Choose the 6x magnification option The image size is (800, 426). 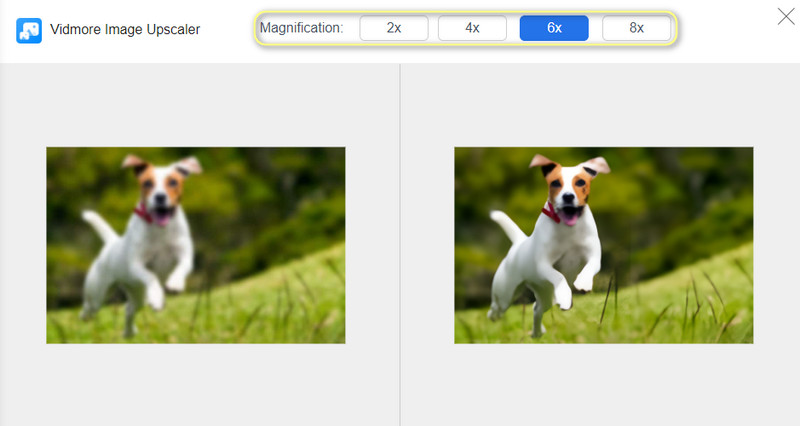click(x=554, y=28)
